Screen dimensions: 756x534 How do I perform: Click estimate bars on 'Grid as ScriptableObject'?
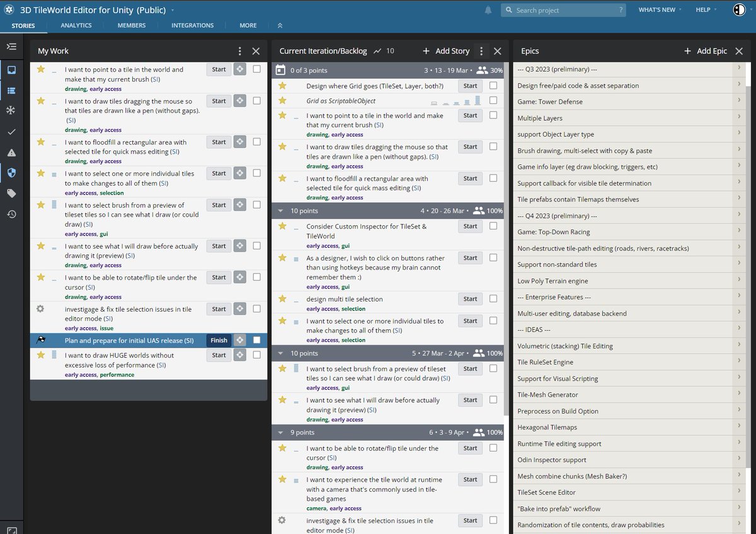pyautogui.click(x=455, y=101)
